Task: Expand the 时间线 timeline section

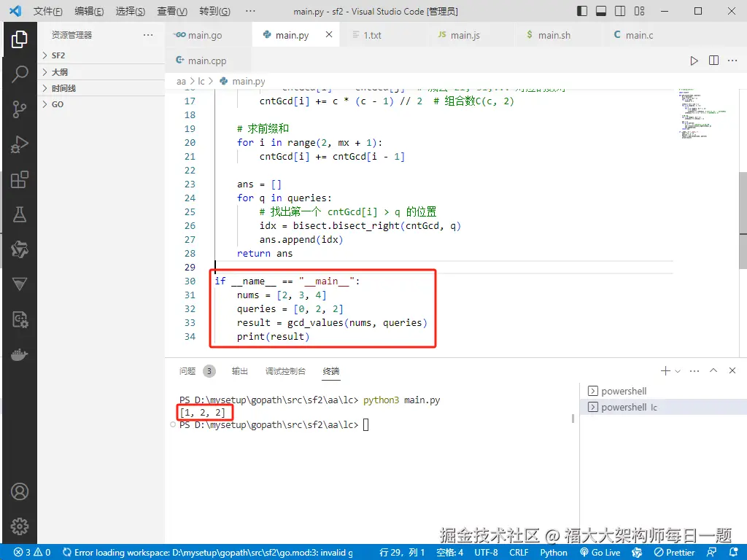Action: coord(101,88)
